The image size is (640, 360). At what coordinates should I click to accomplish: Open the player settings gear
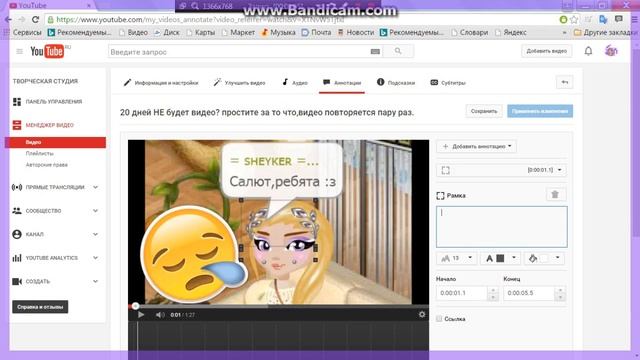(422, 314)
